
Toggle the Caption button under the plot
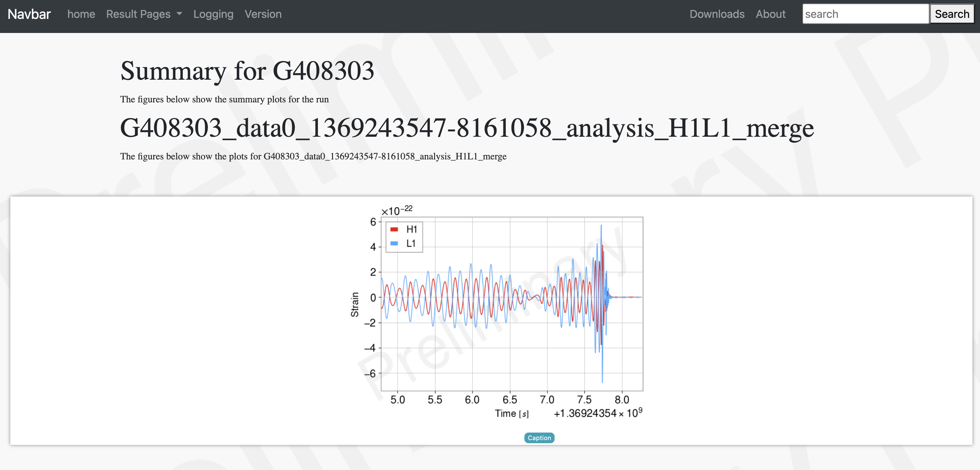point(539,438)
